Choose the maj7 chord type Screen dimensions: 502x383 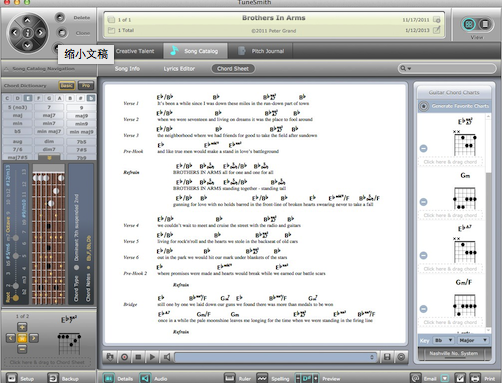(49, 115)
